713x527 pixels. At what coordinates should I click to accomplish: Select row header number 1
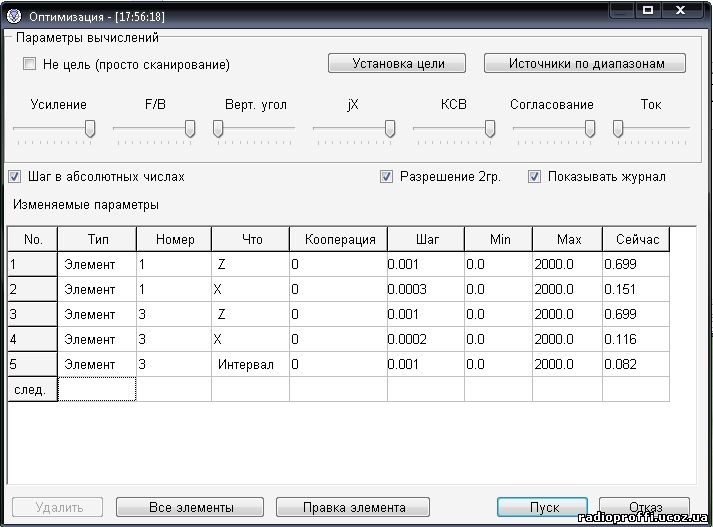pos(33,264)
